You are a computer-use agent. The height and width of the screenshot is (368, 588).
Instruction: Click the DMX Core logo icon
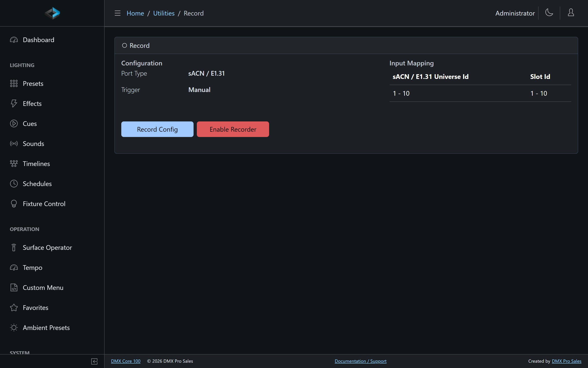52,13
